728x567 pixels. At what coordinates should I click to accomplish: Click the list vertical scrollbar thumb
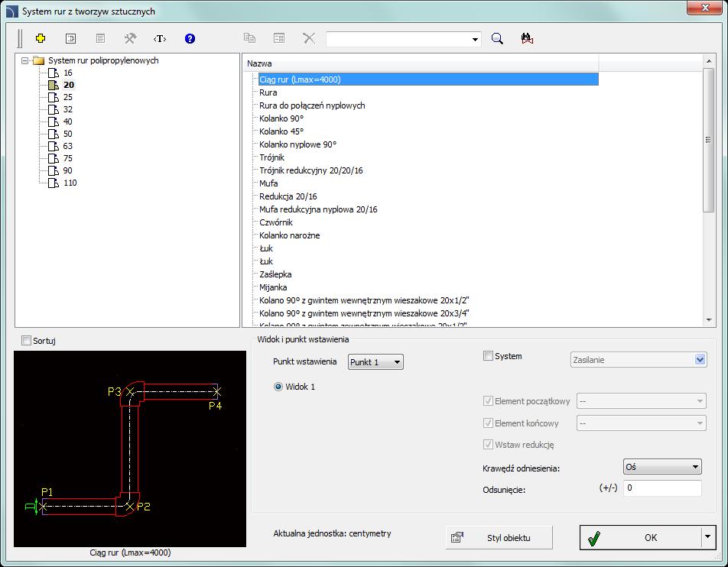708,140
